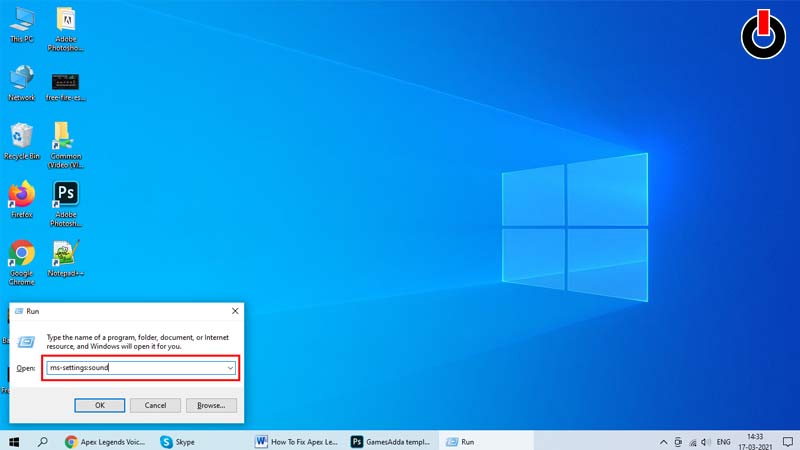Open the Recycle Bin icon

(21, 141)
